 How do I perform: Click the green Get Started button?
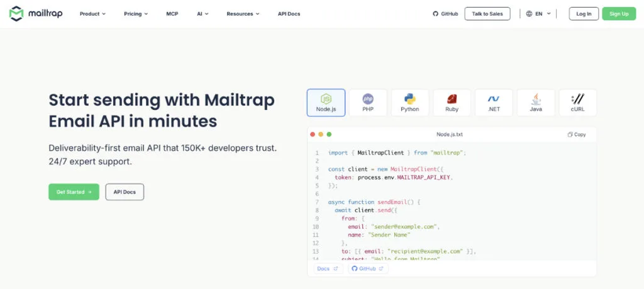(74, 192)
